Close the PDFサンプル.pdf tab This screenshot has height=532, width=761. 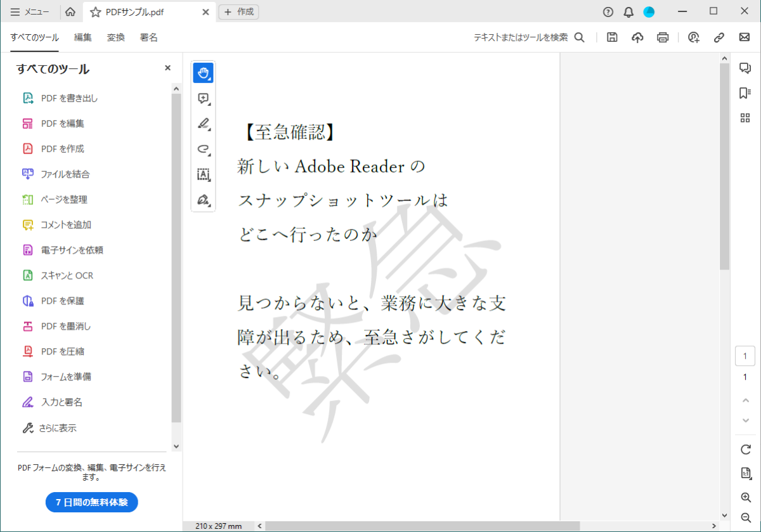205,12
